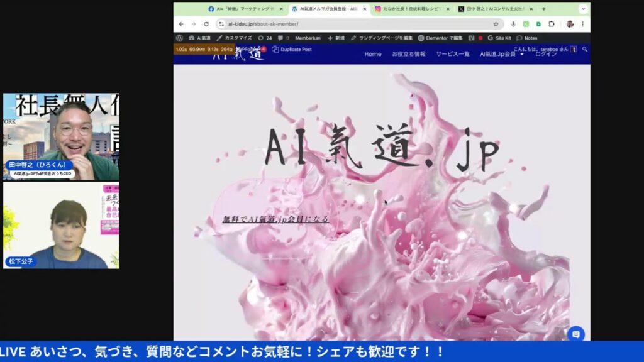Expand the AI氣道.jp会員 nav dropdown
The width and height of the screenshot is (644, 362).
[x=501, y=54]
